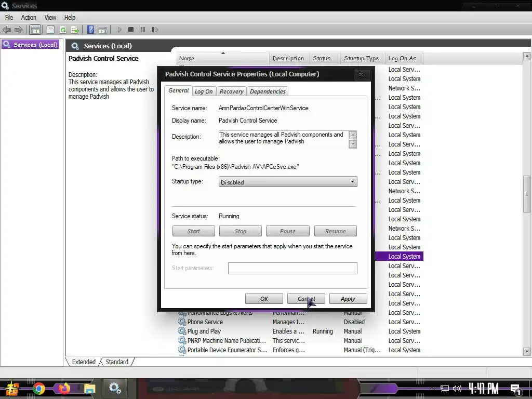532x399 pixels.
Task: Click the Stop service button
Action: (241, 231)
